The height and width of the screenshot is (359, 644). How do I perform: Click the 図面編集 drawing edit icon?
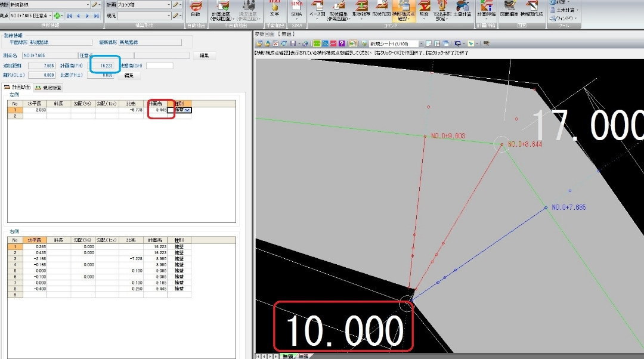509,9
